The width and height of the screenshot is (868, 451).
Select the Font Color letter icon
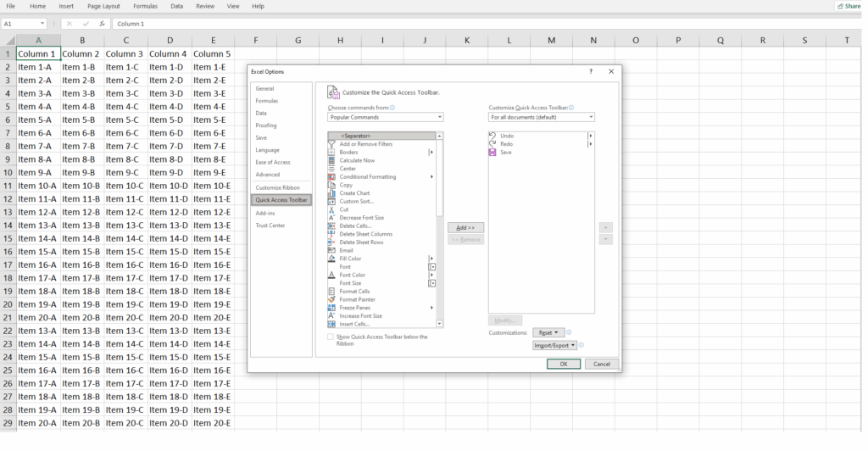click(x=331, y=275)
